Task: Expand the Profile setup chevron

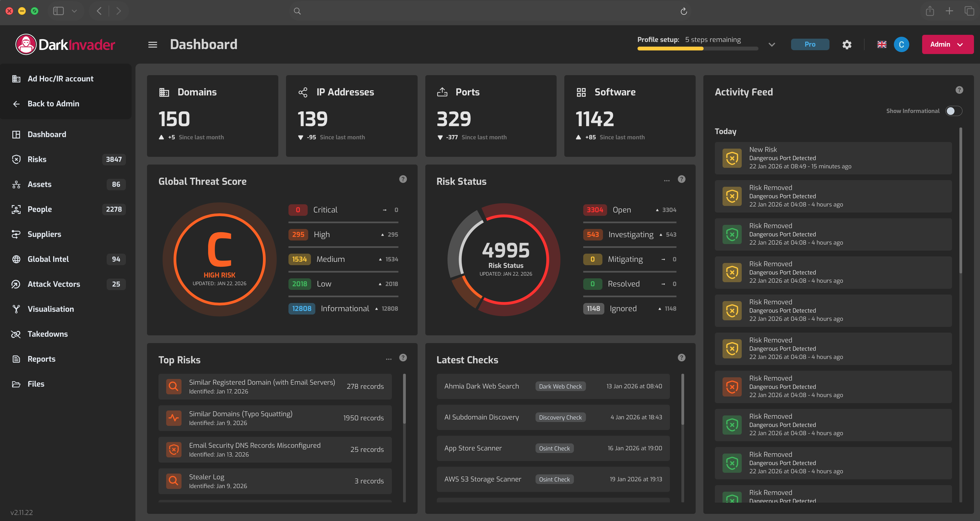Action: click(x=772, y=44)
